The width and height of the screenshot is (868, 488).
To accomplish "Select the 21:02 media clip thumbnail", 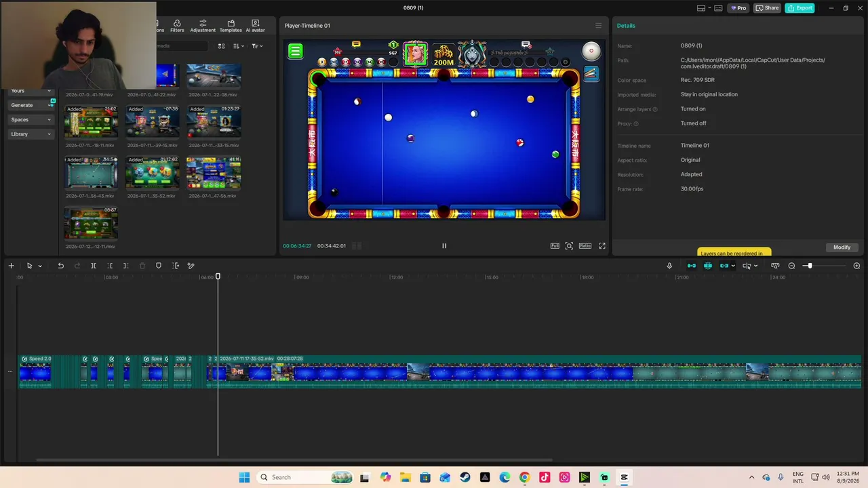I will (91, 121).
